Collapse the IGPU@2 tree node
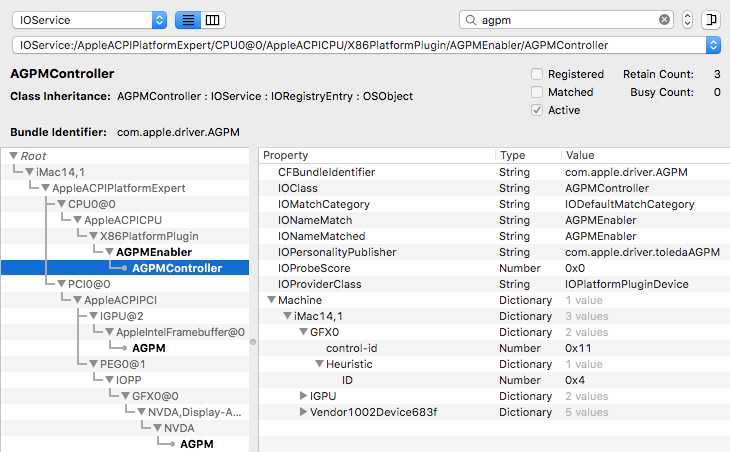 93,316
